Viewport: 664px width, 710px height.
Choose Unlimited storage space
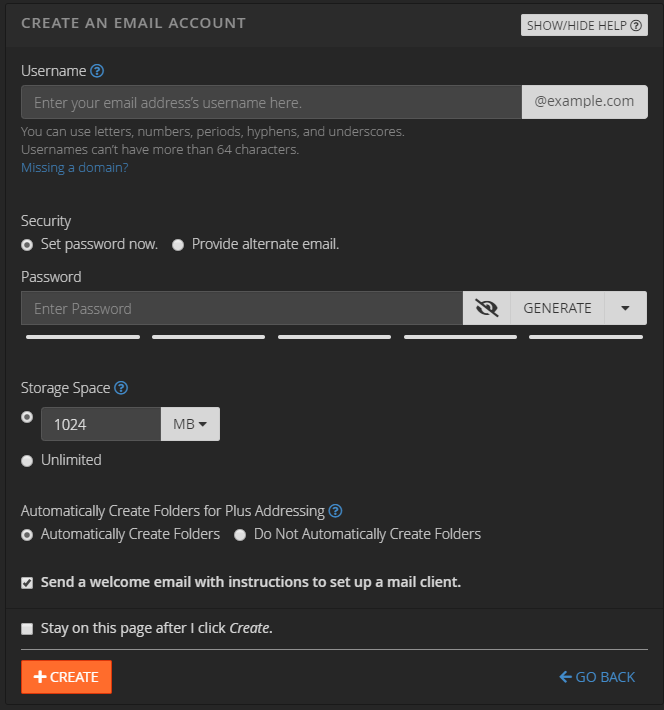click(x=27, y=461)
